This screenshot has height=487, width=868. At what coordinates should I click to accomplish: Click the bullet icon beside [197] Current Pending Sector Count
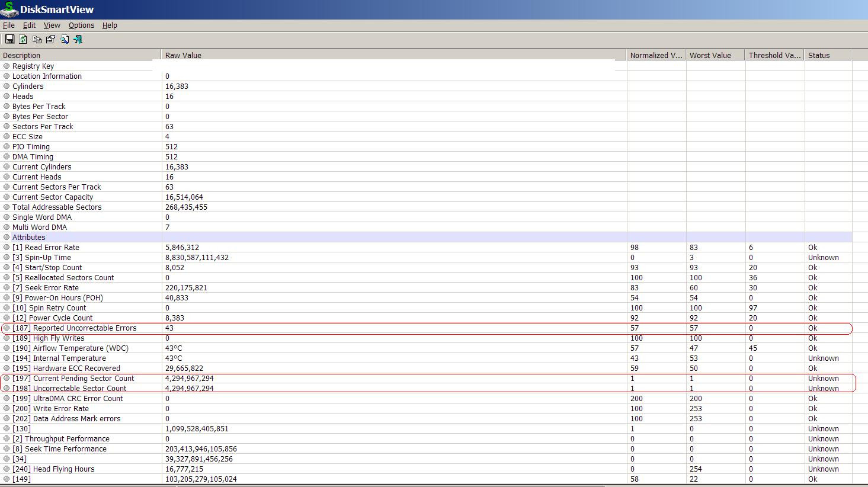tap(7, 378)
